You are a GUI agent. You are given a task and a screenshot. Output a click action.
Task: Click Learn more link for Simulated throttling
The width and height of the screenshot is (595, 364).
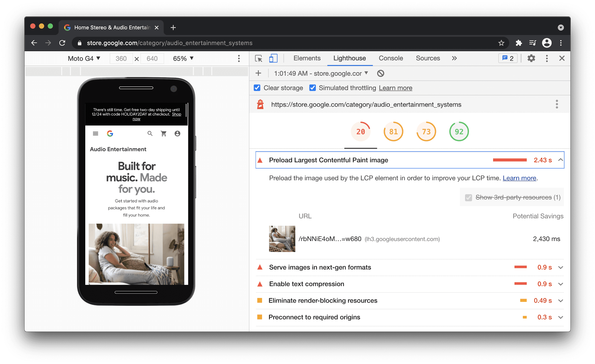tap(395, 88)
